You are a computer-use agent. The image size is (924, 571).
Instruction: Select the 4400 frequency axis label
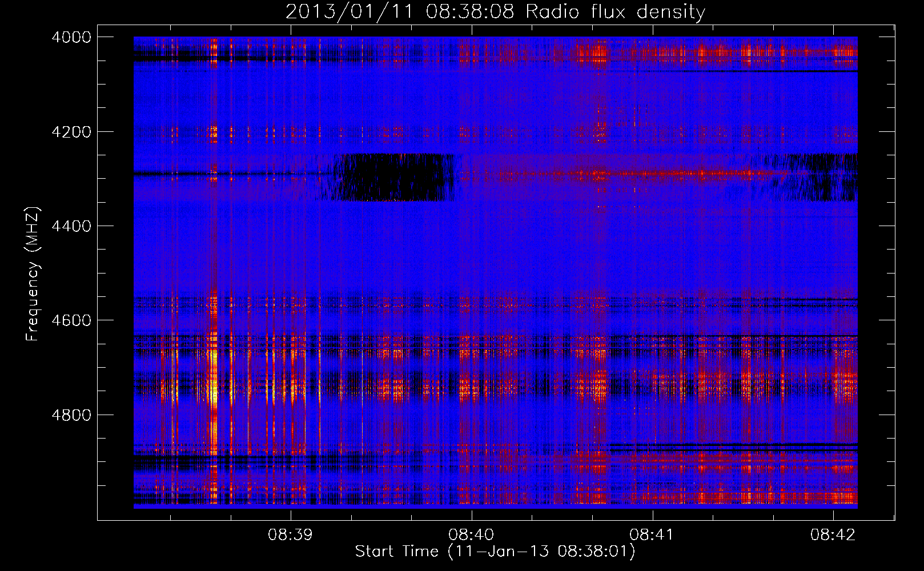(x=71, y=226)
